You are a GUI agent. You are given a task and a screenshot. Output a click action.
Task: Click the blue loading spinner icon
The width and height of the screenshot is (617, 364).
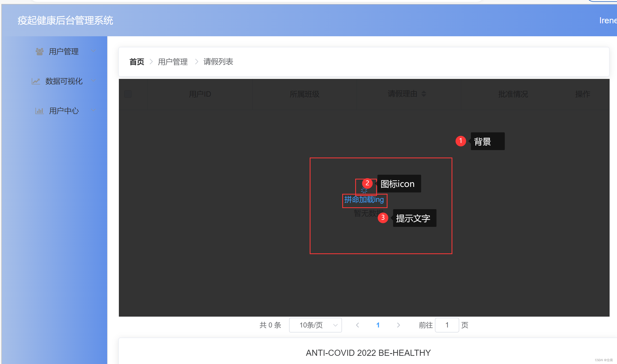pyautogui.click(x=364, y=190)
